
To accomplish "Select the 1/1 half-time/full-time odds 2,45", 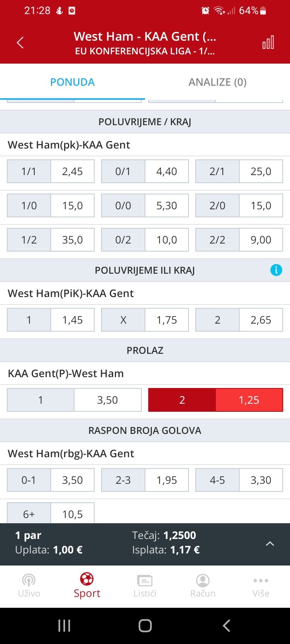I will tap(51, 171).
